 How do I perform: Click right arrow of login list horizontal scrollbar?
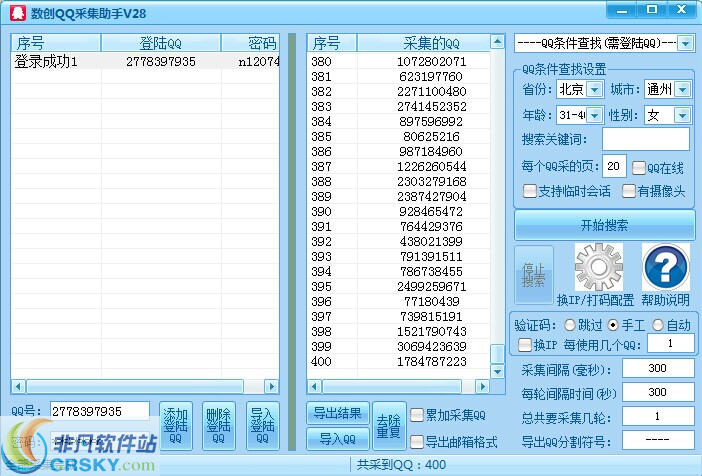pyautogui.click(x=271, y=386)
